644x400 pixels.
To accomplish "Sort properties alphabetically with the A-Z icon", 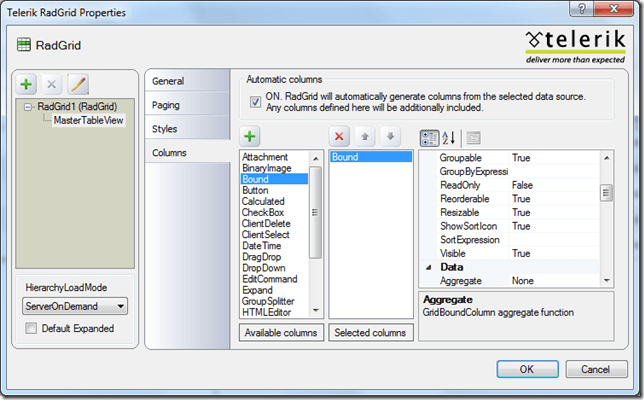I will (x=448, y=138).
